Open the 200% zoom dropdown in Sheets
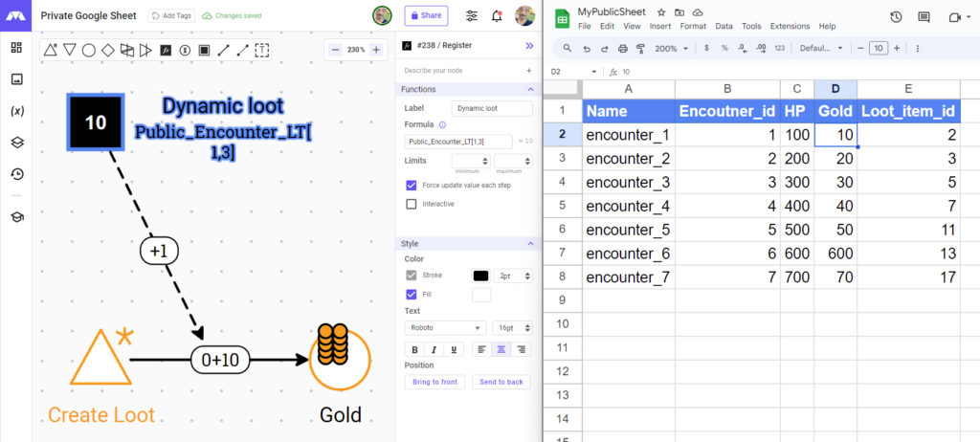 tap(672, 48)
